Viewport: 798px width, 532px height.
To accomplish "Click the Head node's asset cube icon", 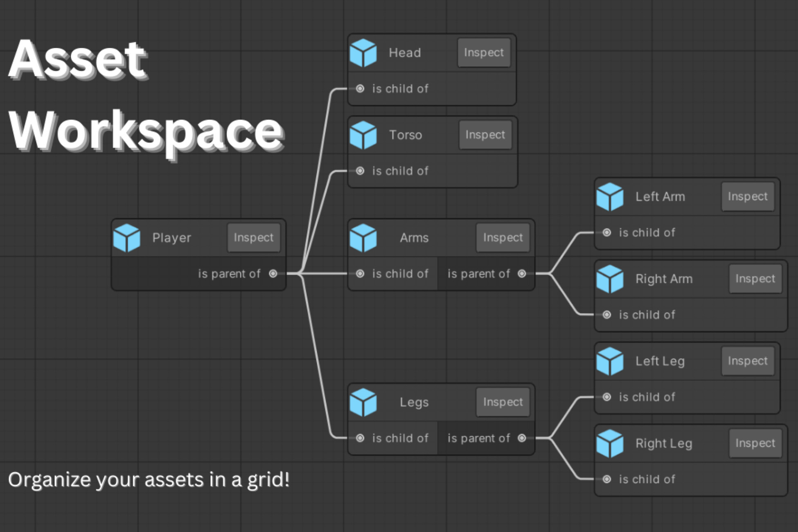I will [363, 52].
